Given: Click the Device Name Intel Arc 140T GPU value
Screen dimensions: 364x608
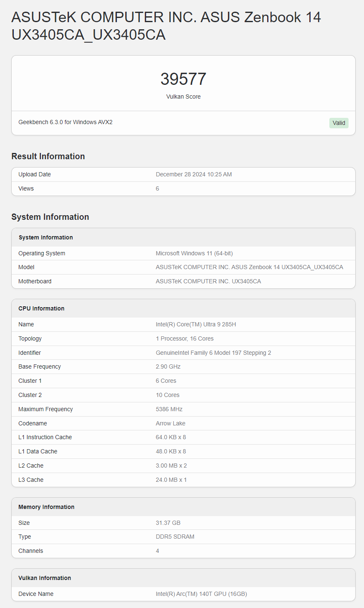Looking at the screenshot, I should coord(201,594).
